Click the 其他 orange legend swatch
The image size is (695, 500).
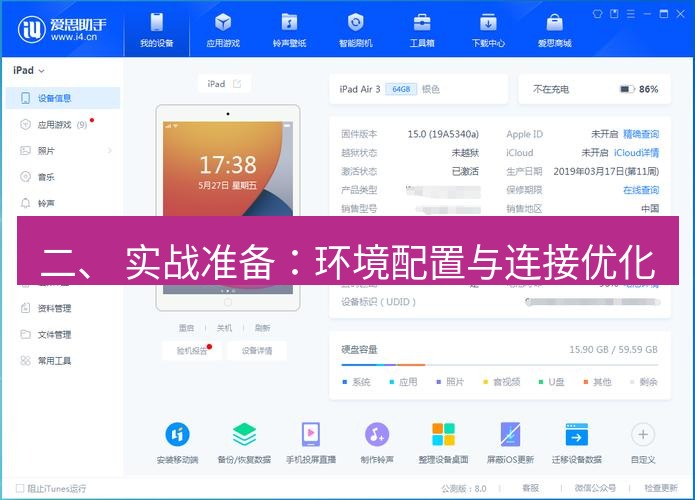586,382
